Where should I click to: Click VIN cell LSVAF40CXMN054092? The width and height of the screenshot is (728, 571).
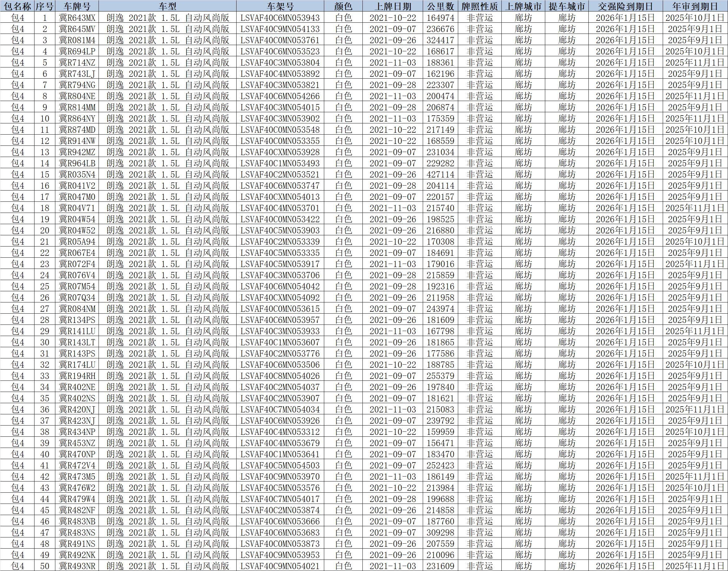click(x=280, y=297)
